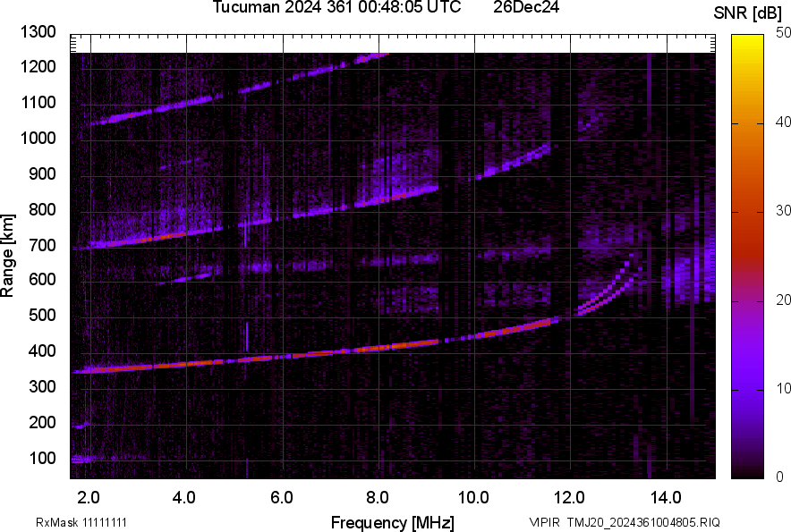Click the frequency tick label "8.0"

[377, 498]
